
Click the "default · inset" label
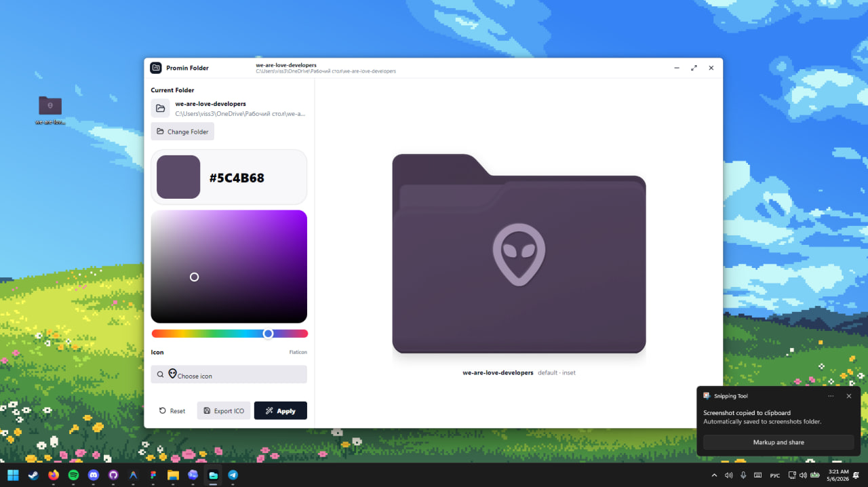(x=557, y=373)
